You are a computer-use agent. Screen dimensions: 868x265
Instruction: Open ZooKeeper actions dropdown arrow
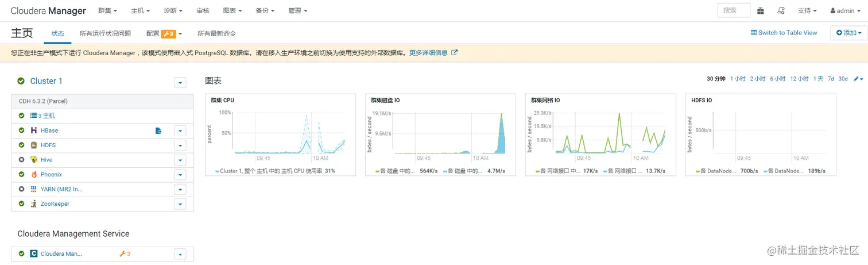[x=180, y=204]
